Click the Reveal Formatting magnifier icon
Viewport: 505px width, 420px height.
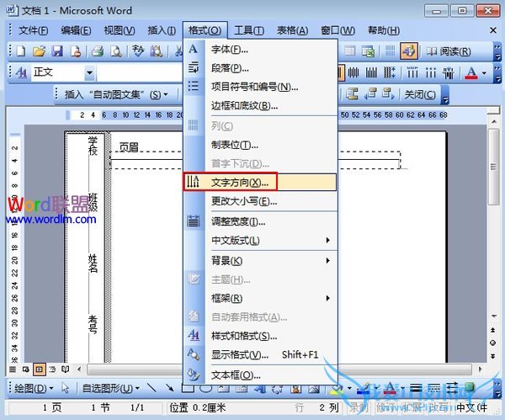coord(194,354)
